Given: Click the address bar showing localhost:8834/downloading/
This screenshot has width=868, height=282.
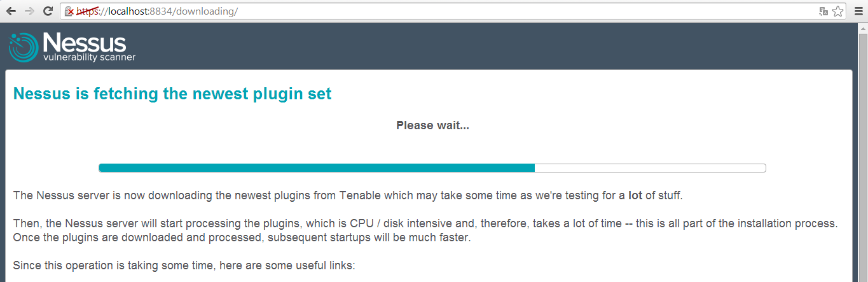Looking at the screenshot, I should click(445, 11).
